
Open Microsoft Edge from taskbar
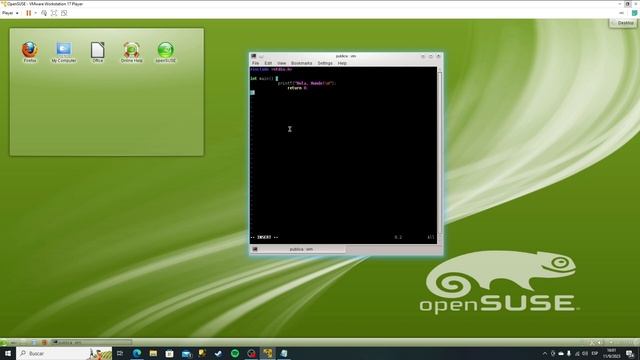(x=137, y=353)
